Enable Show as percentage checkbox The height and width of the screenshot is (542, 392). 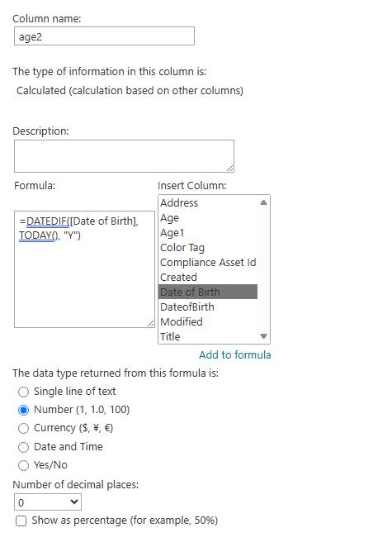(x=21, y=521)
